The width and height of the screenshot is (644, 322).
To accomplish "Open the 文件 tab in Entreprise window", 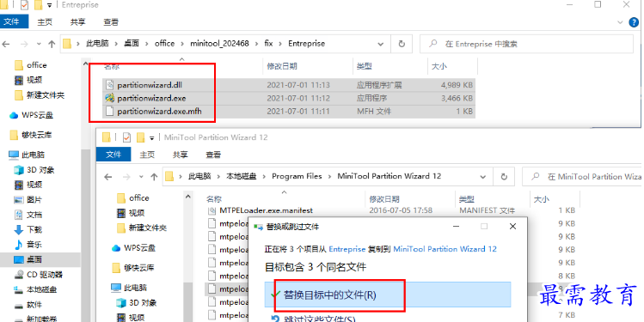I will pos(14,21).
